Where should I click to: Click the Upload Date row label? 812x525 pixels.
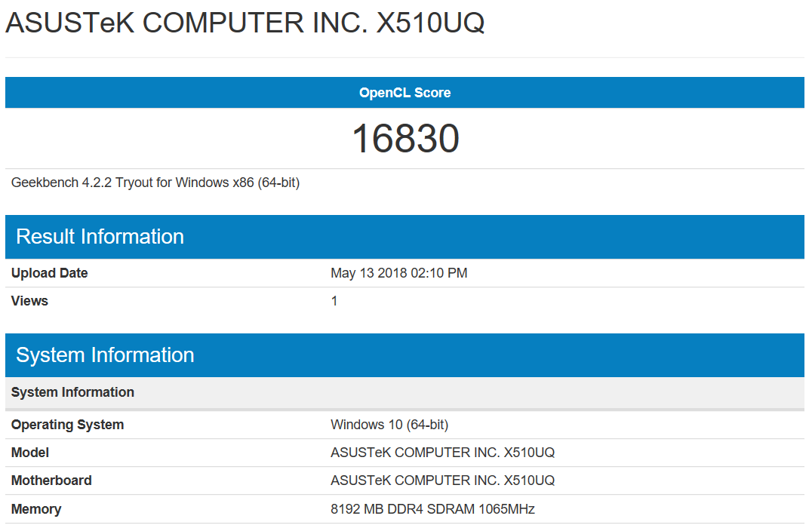click(x=50, y=273)
